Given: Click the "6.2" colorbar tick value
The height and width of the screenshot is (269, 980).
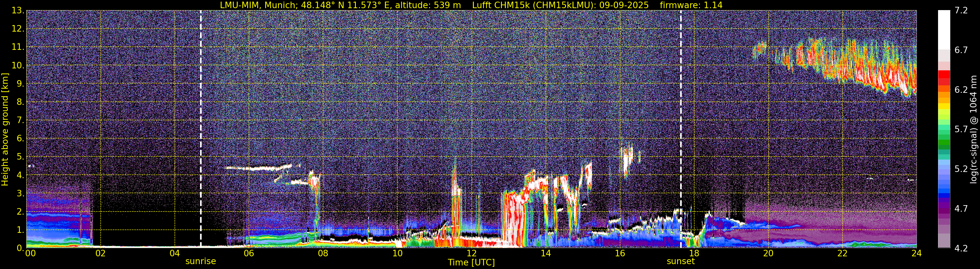Looking at the screenshot, I should (961, 90).
